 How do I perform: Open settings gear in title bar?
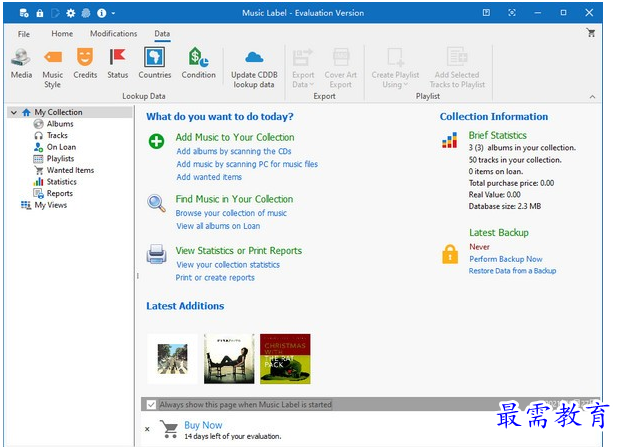tap(71, 13)
